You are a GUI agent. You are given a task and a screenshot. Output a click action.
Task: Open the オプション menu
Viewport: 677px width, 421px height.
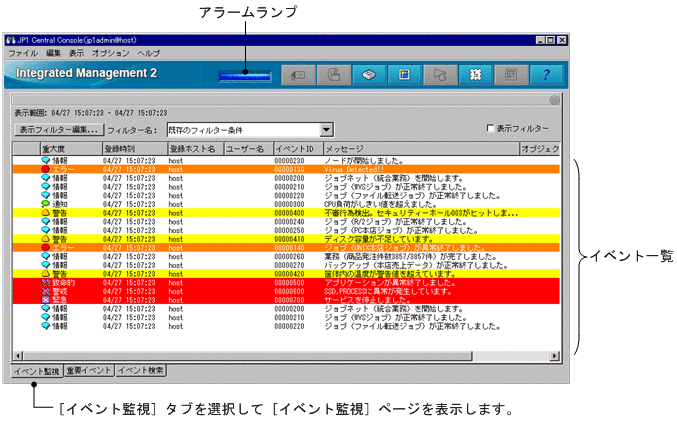coord(111,53)
